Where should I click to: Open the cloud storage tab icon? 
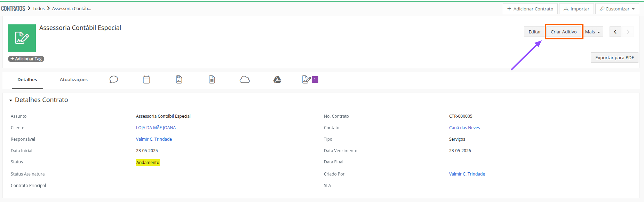(x=245, y=79)
